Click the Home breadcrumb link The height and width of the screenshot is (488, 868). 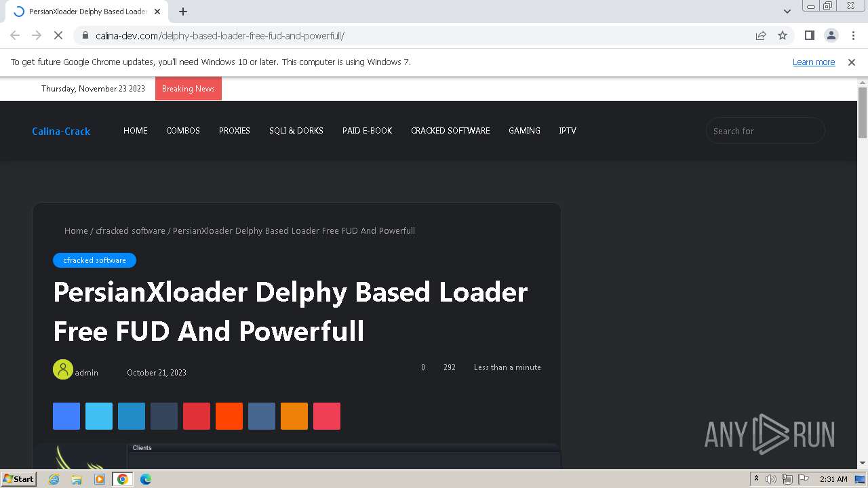76,231
